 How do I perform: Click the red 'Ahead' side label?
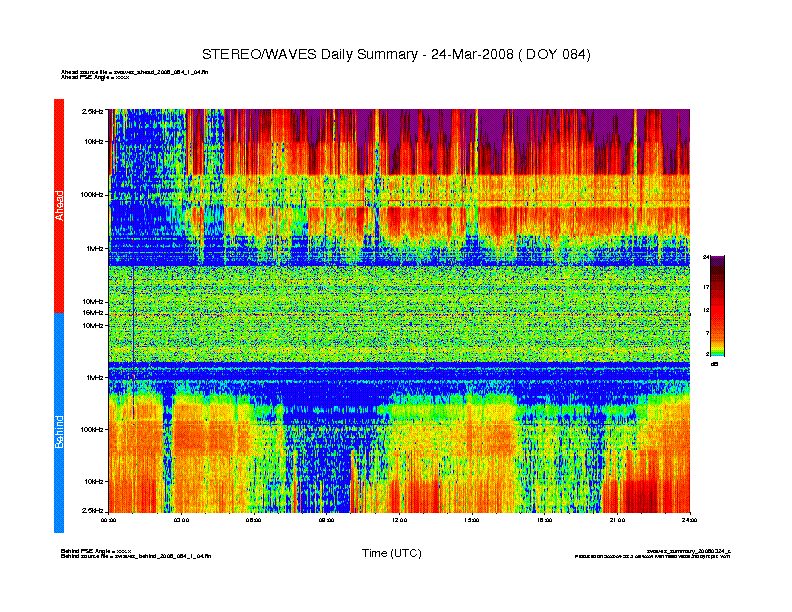tap(59, 206)
